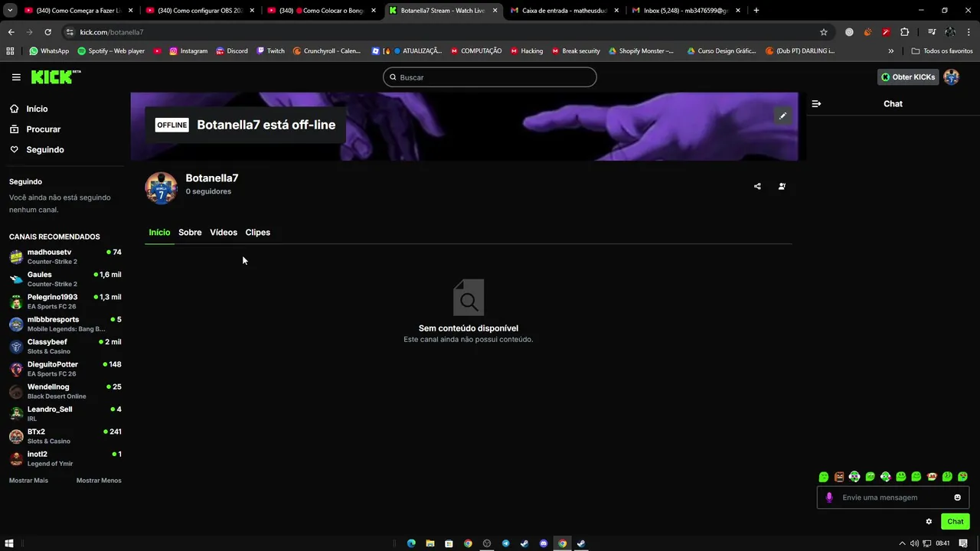Click the KICK logo
Screen dimensions: 980x551
coord(55,77)
